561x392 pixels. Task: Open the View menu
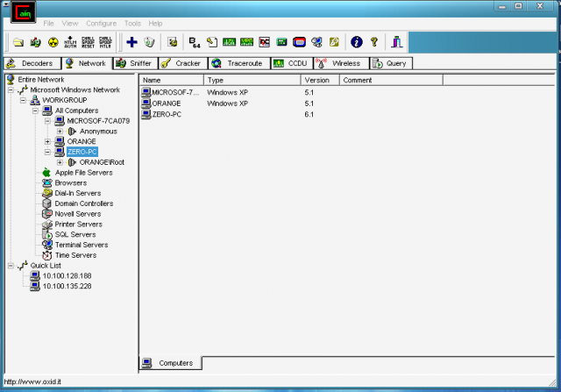pos(70,24)
